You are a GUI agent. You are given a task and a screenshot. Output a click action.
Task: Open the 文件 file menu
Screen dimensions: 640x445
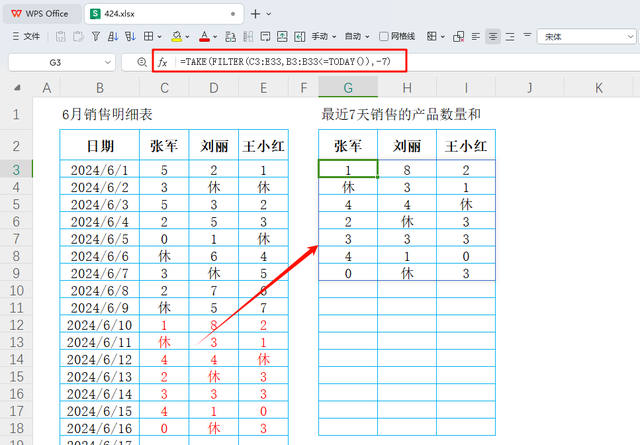click(x=26, y=37)
